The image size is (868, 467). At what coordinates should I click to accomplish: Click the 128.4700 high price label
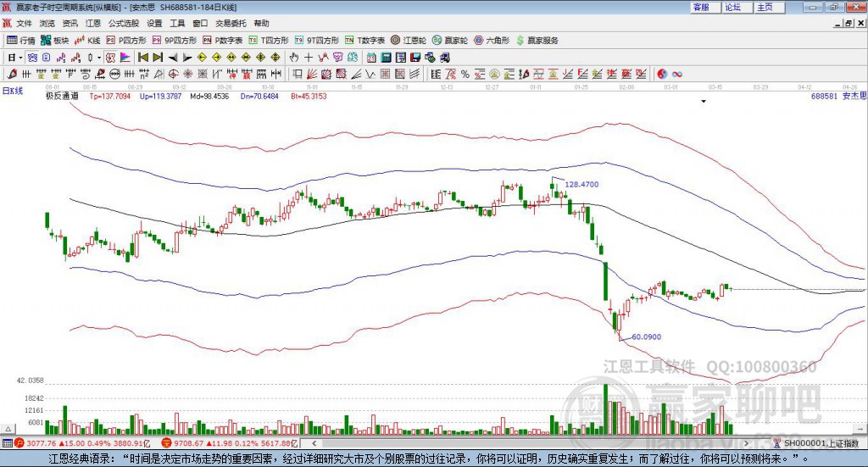tap(581, 184)
